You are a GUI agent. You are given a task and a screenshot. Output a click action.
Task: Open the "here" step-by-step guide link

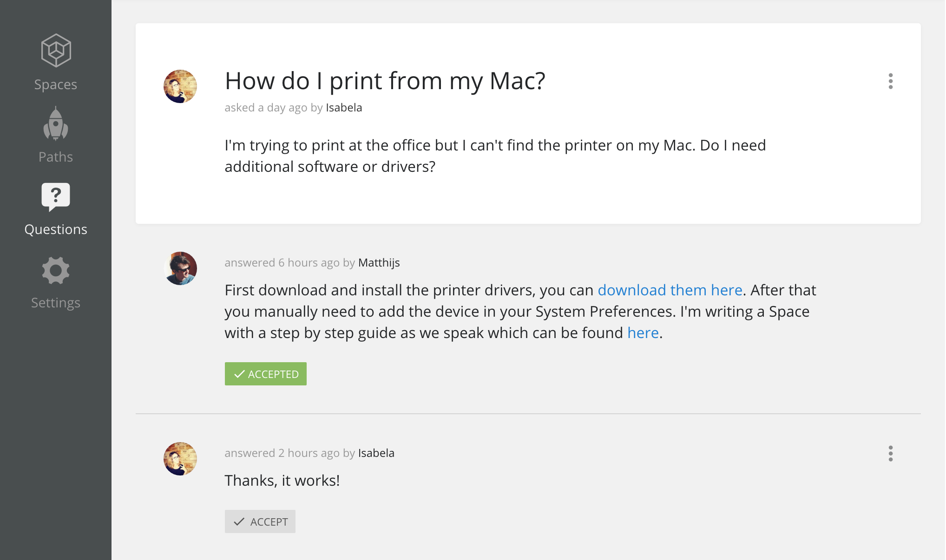[643, 333]
